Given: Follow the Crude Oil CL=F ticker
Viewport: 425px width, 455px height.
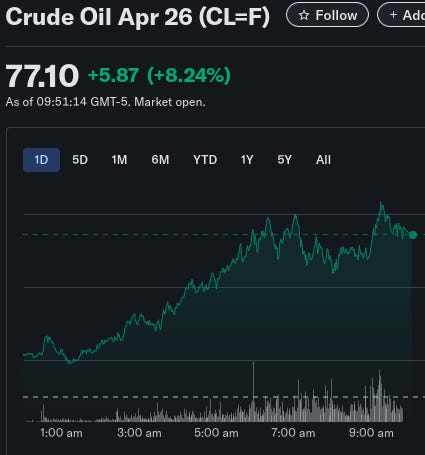Looking at the screenshot, I should click(x=327, y=15).
